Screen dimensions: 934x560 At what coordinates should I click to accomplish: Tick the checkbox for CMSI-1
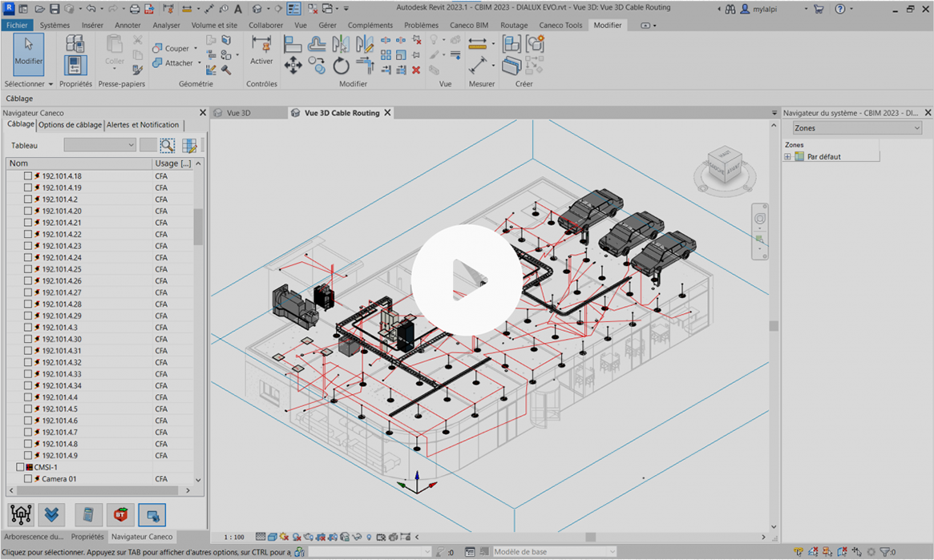[20, 467]
